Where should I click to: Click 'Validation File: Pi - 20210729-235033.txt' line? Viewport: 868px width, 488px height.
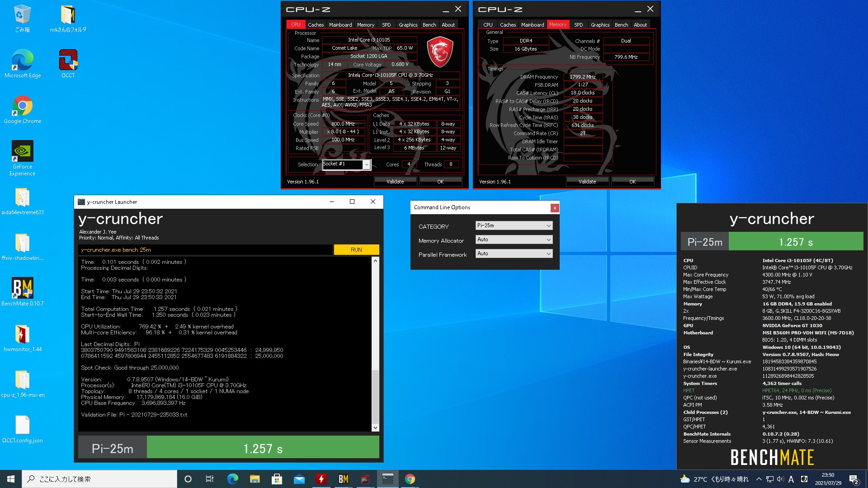pos(134,414)
